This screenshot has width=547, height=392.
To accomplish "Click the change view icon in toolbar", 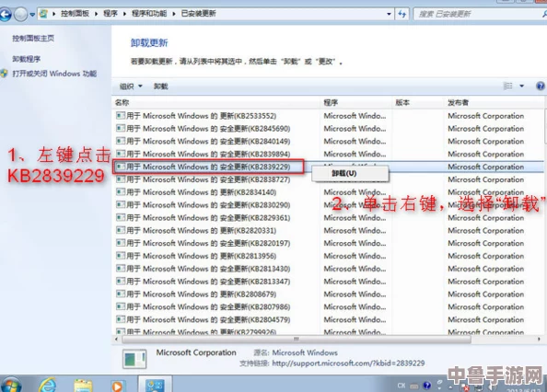I will tap(508, 86).
